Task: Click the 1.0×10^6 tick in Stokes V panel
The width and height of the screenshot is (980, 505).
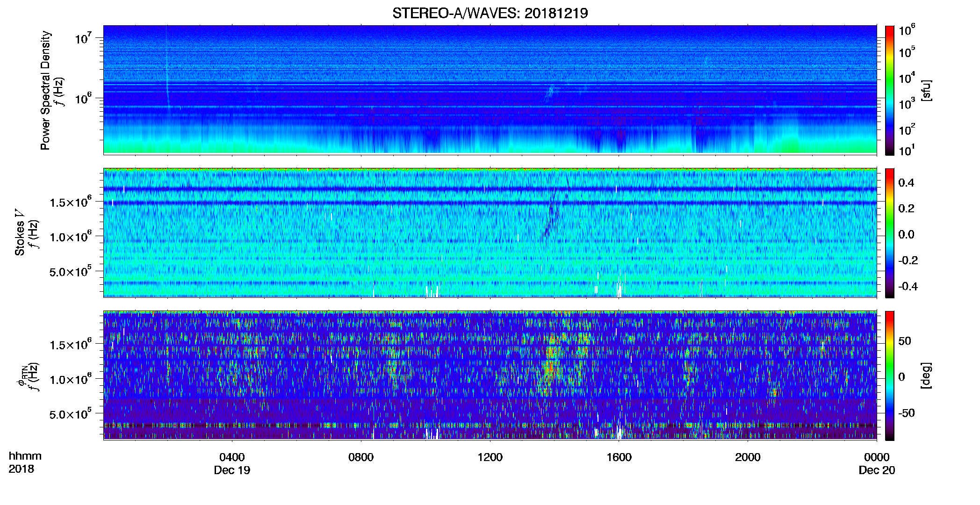Action: [x=71, y=236]
